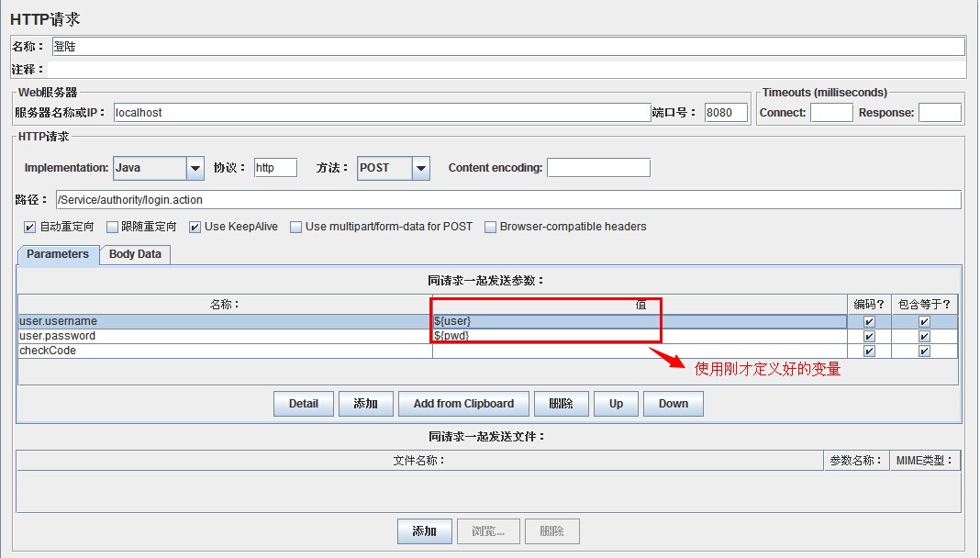Click the parameters 名称 column header

click(x=225, y=305)
